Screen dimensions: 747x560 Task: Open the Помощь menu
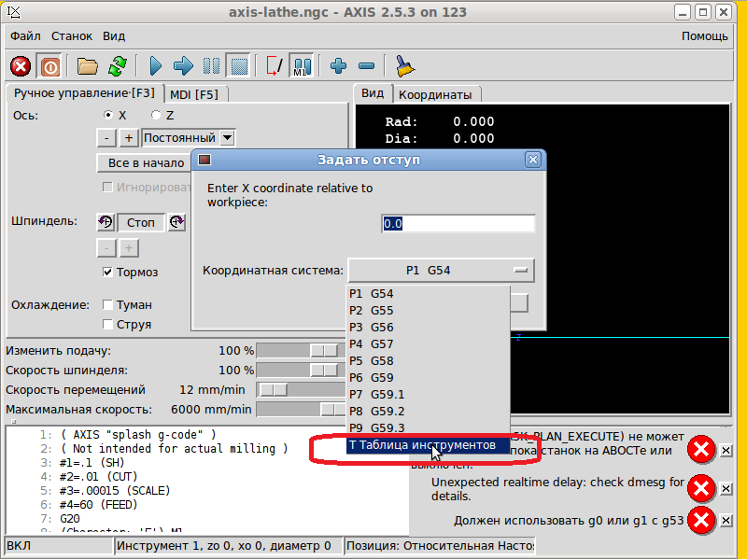pos(704,36)
